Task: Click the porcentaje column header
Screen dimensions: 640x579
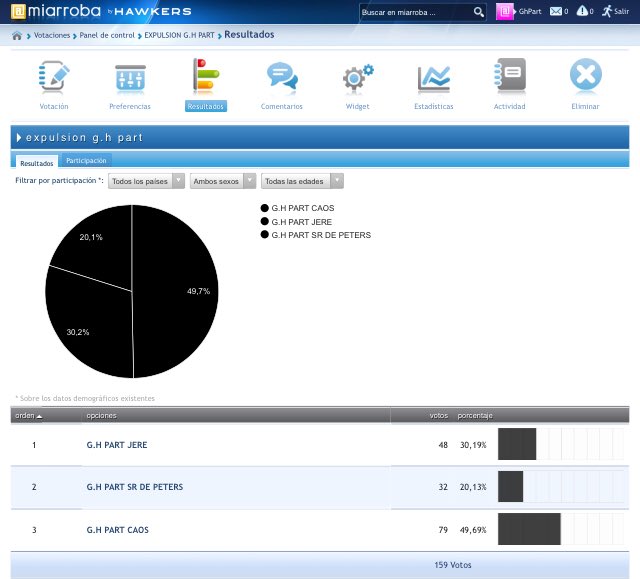Action: click(x=475, y=415)
